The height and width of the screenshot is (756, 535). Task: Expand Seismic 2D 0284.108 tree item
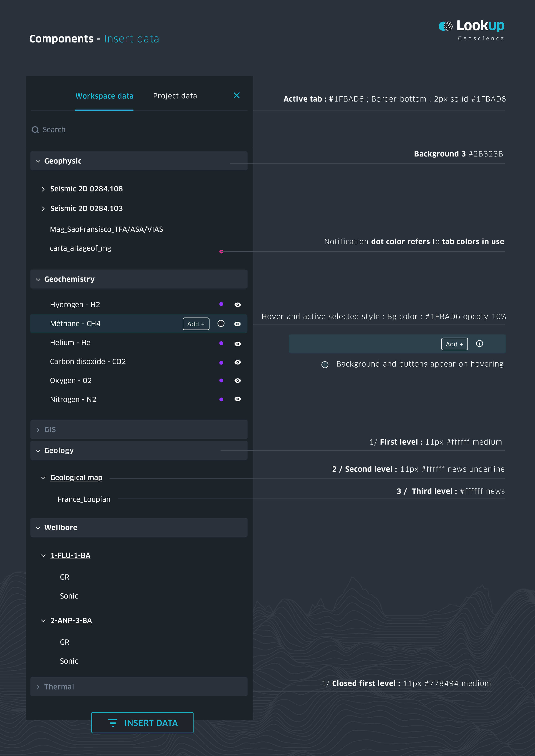click(x=43, y=189)
